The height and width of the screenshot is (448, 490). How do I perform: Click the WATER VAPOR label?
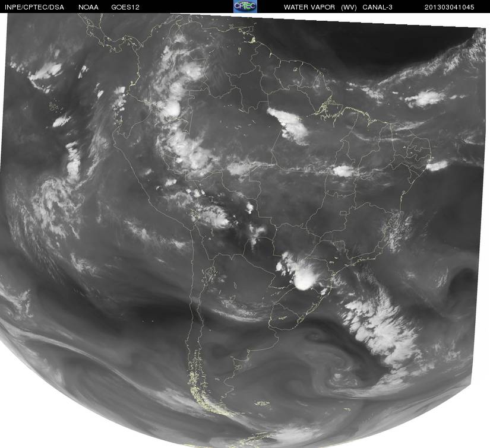pyautogui.click(x=309, y=7)
